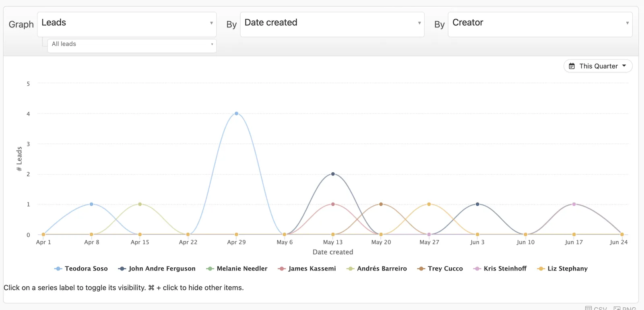Viewport: 644px width, 310px height.
Task: Click the Jun 24 axis label
Action: coord(619,242)
